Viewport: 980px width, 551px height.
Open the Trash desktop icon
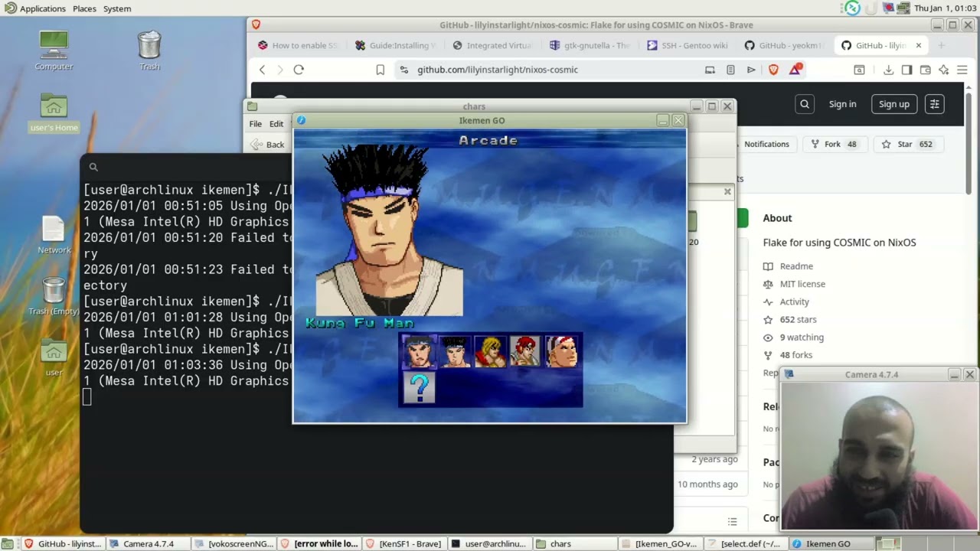(149, 51)
